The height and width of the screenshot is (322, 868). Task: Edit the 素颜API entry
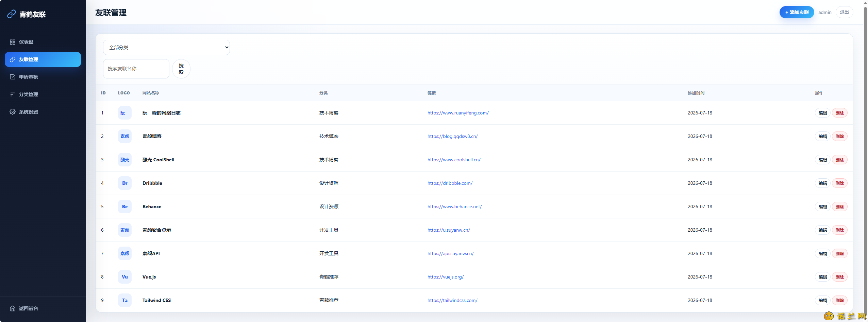[x=822, y=254]
